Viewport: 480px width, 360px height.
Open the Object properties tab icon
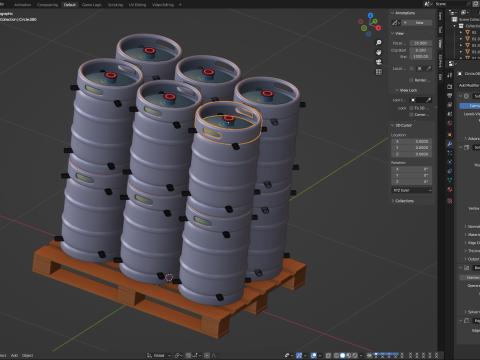coord(450,135)
